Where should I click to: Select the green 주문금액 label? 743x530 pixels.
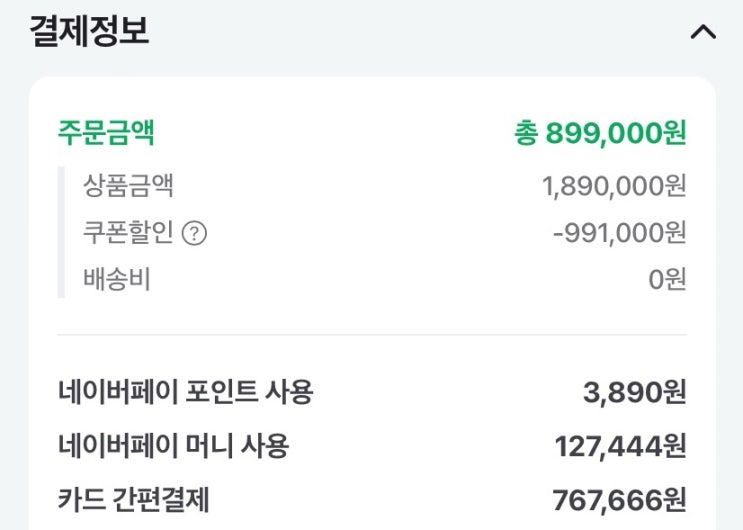click(x=106, y=132)
